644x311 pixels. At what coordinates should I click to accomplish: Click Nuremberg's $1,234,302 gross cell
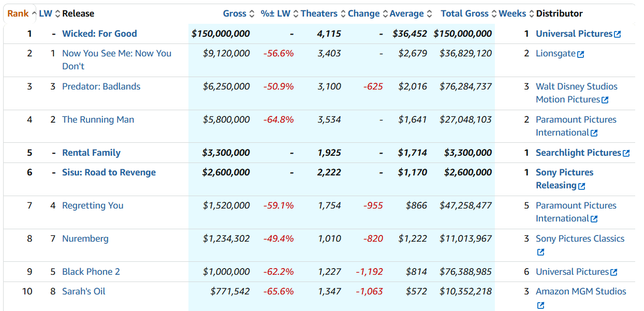pyautogui.click(x=226, y=239)
